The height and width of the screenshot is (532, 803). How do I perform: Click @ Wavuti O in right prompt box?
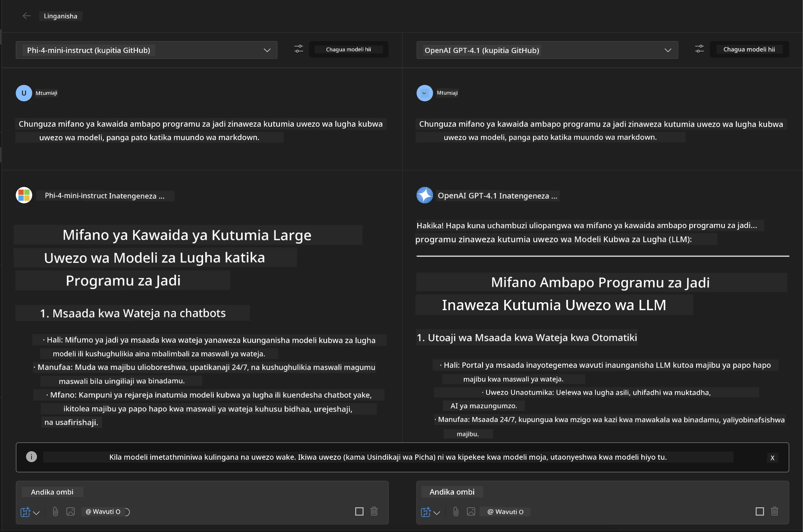point(505,511)
